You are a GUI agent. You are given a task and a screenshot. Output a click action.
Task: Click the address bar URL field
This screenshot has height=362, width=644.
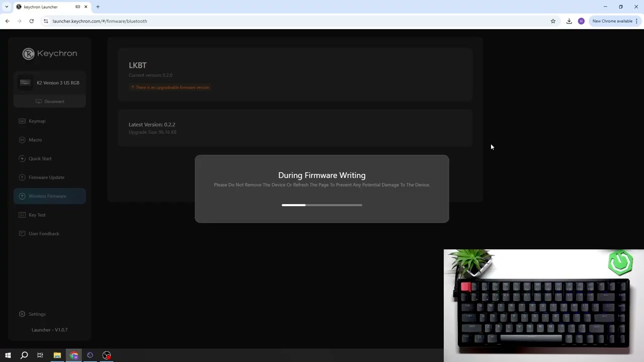click(x=297, y=21)
